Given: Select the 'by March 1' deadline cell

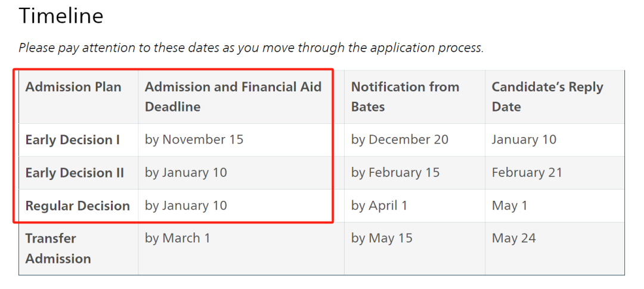Looking at the screenshot, I should (x=178, y=238).
